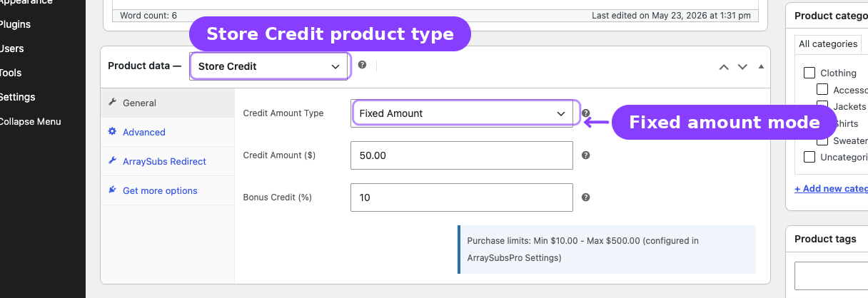Viewport: 868px width, 298px height.
Task: Open the Credit Amount Type dropdown
Action: click(462, 113)
